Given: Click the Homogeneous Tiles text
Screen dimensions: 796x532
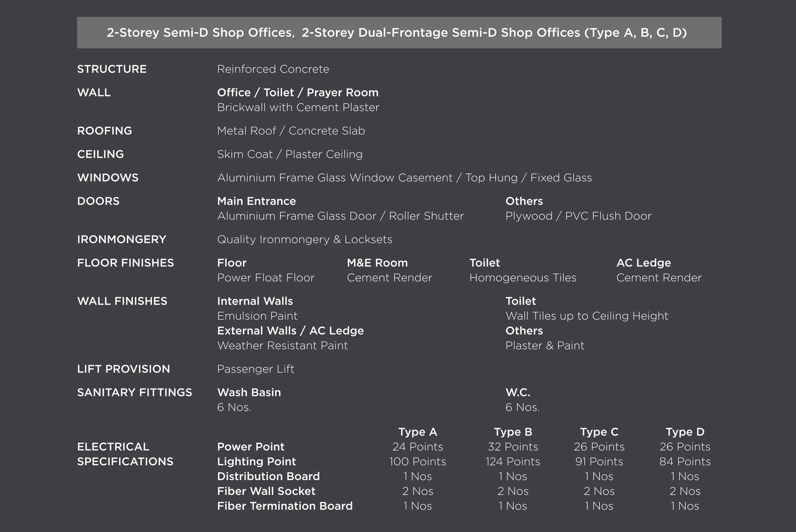Looking at the screenshot, I should coord(523,278).
